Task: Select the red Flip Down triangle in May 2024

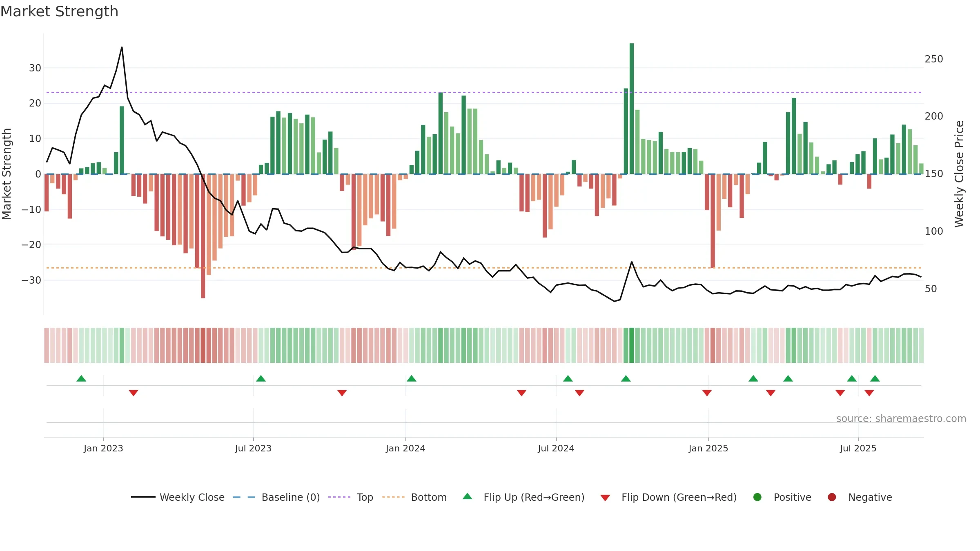Action: (x=521, y=393)
